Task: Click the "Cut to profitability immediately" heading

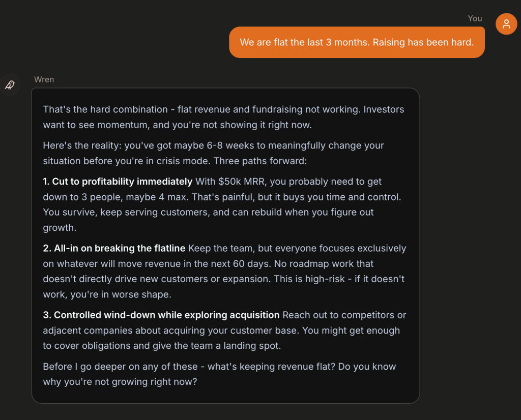Action: pyautogui.click(x=122, y=182)
